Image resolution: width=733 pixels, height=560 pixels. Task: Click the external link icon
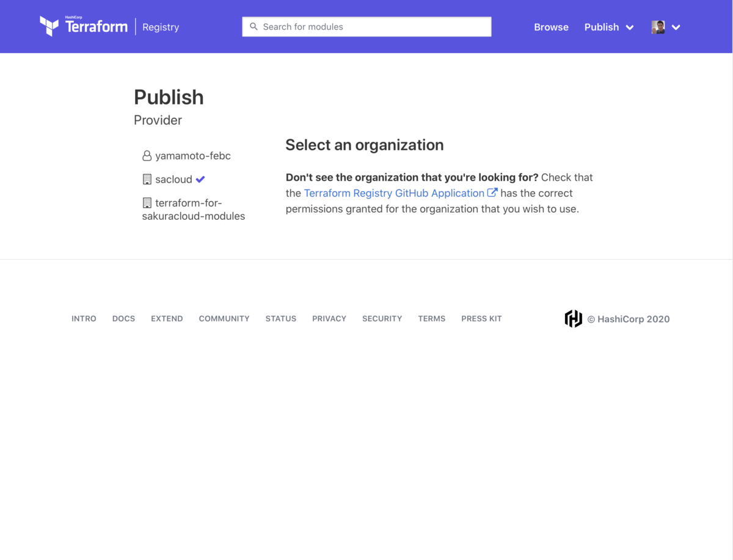point(492,193)
